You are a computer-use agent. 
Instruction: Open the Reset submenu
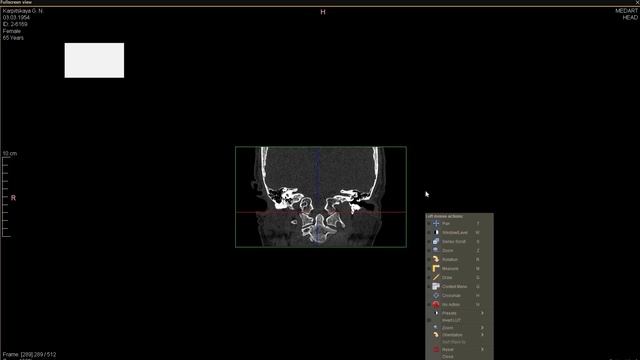(x=459, y=350)
